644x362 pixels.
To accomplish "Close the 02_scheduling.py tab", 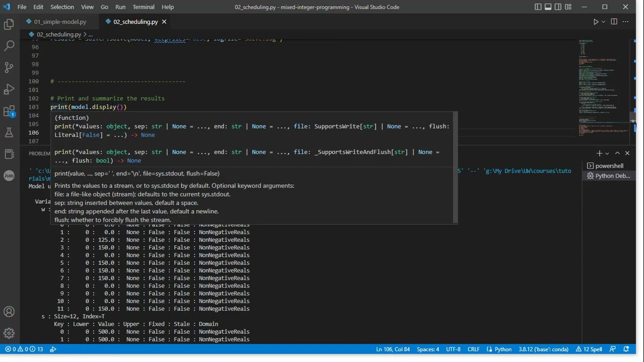I will tap(164, 22).
